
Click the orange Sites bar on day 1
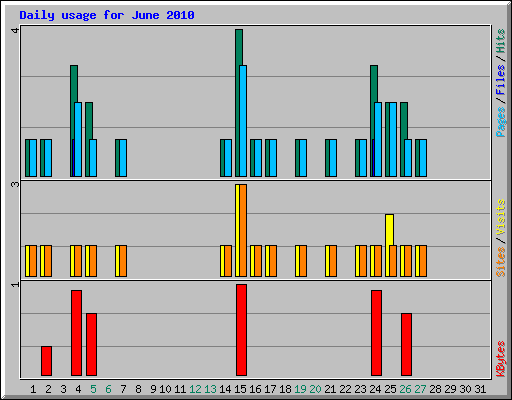[x=33, y=261]
